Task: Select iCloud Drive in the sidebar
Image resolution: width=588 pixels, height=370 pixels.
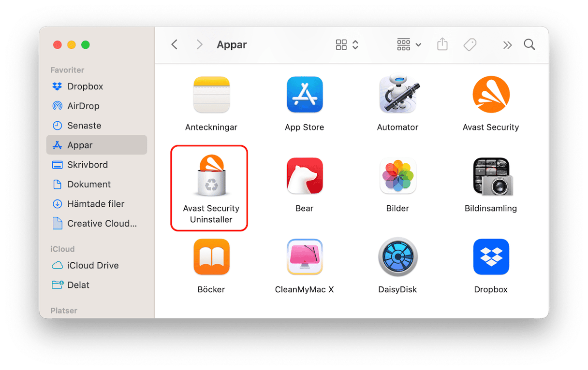Action: coord(97,265)
